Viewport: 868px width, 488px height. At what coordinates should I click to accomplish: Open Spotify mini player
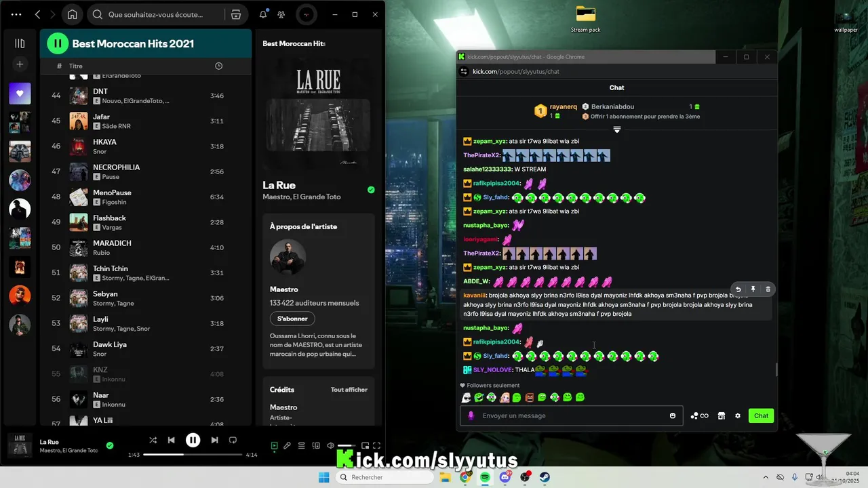(365, 445)
